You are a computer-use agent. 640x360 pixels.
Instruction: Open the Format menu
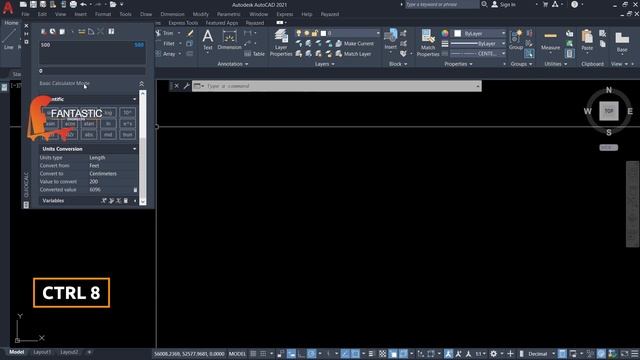click(103, 14)
